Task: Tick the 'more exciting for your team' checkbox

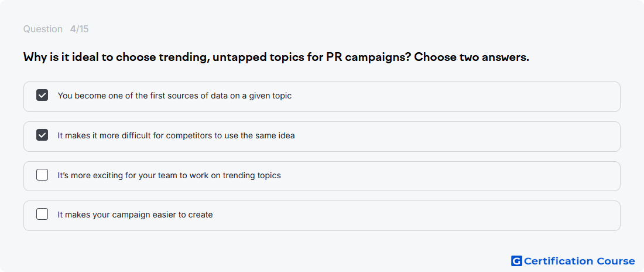Action: pos(42,175)
